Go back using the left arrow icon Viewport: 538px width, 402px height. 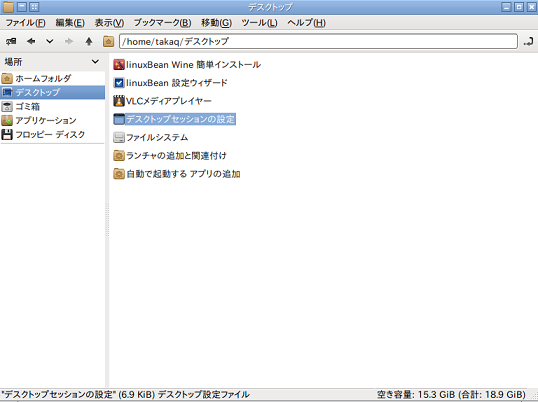coord(31,42)
